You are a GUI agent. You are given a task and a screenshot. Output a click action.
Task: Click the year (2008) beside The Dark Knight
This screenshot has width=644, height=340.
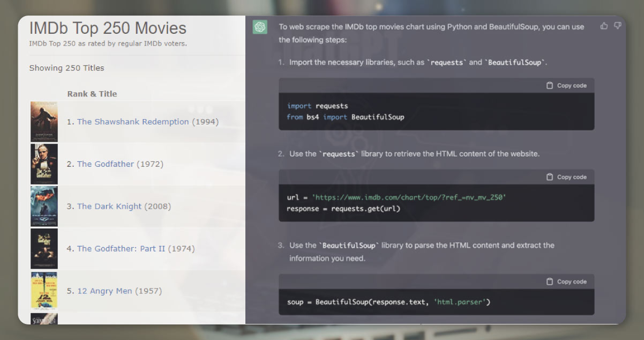tap(158, 206)
